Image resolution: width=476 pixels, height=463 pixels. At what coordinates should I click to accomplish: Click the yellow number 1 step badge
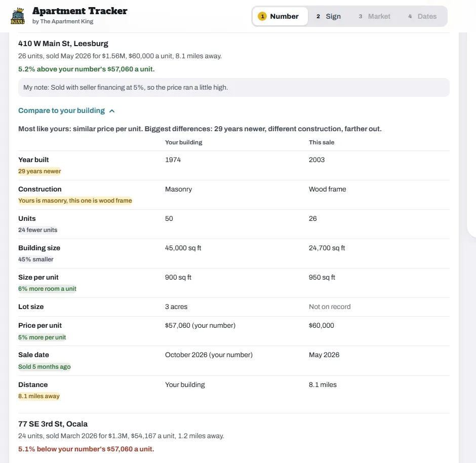[262, 16]
